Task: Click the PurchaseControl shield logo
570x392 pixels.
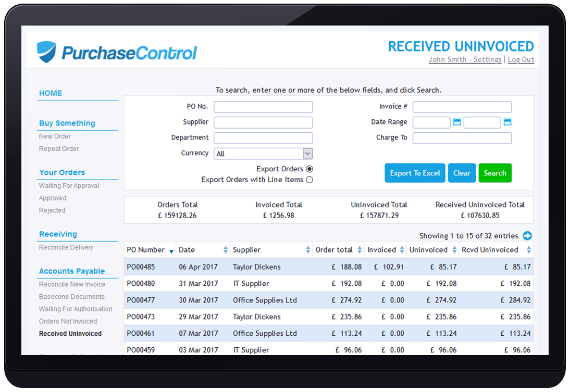Action: point(46,52)
